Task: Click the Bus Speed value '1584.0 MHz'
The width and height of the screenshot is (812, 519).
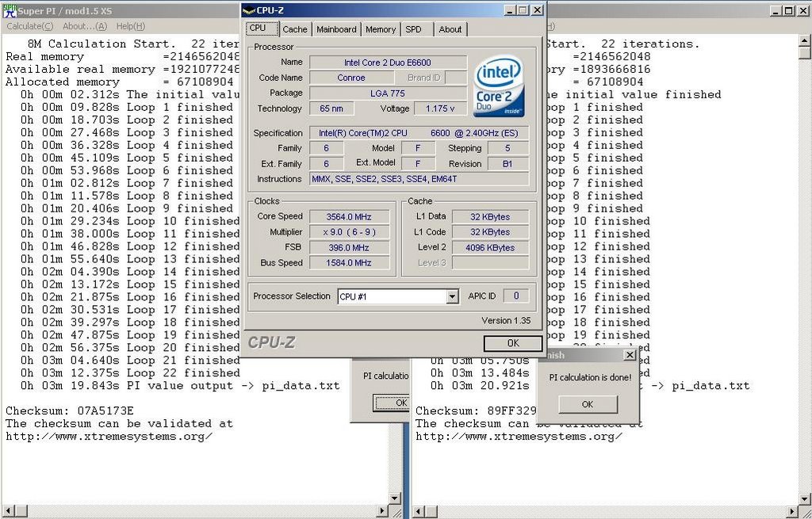Action: (349, 263)
